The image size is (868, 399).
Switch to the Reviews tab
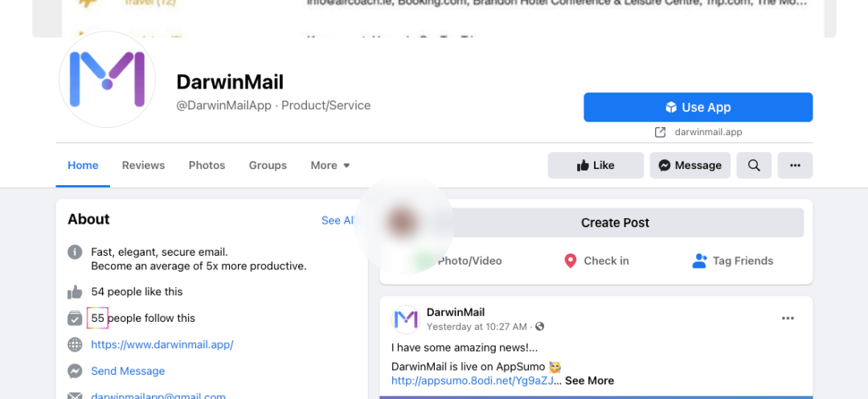click(x=143, y=165)
